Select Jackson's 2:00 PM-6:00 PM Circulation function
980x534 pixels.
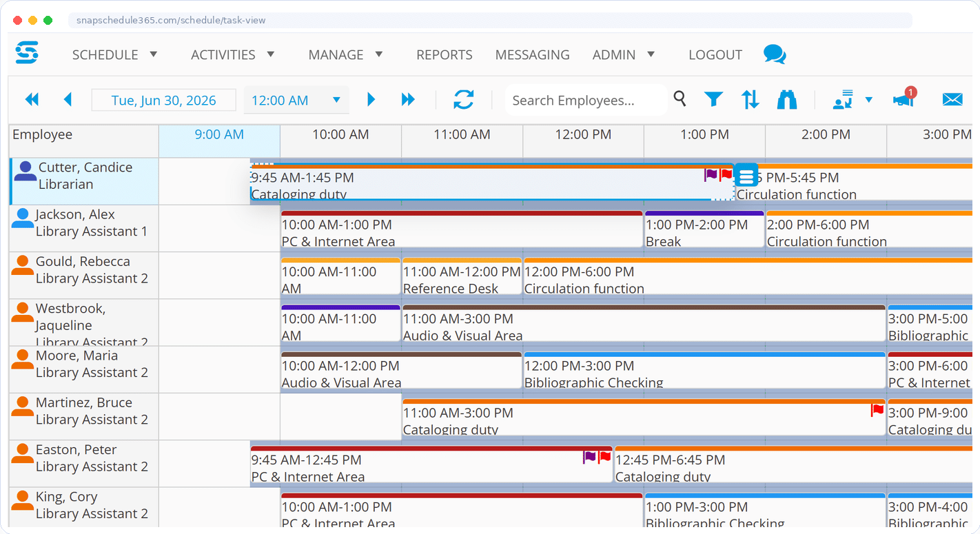[869, 229]
